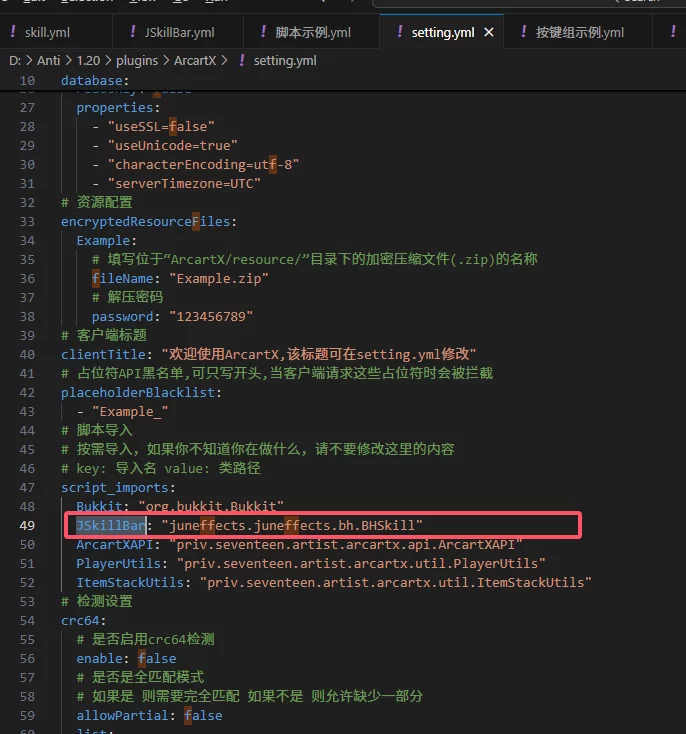The height and width of the screenshot is (734, 686).
Task: Click the PlayerUtils key on line 51
Action: tap(118, 564)
